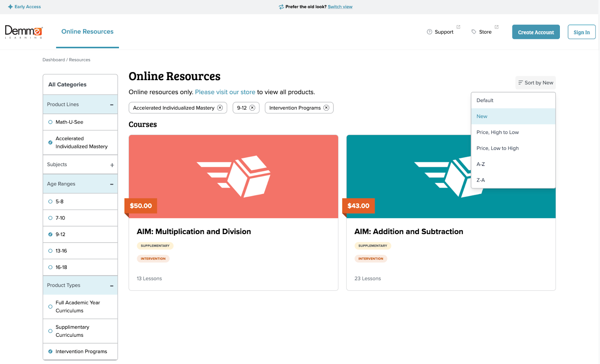600x364 pixels.
Task: Remove the 9-12 filter chip
Action: tap(252, 108)
